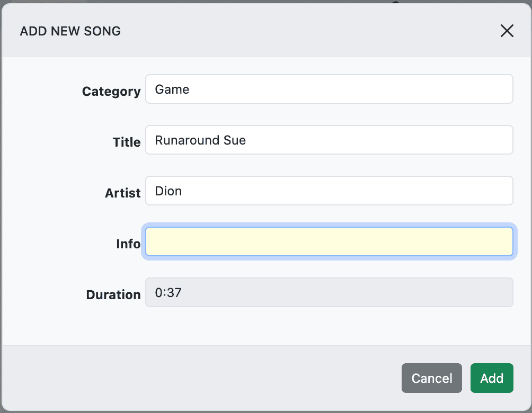Viewport: 532px width, 413px height.
Task: Click the Title field containing Runaround Sue
Action: 329,140
